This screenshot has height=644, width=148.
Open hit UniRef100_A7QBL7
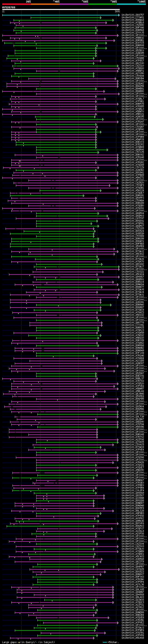tap(133, 99)
